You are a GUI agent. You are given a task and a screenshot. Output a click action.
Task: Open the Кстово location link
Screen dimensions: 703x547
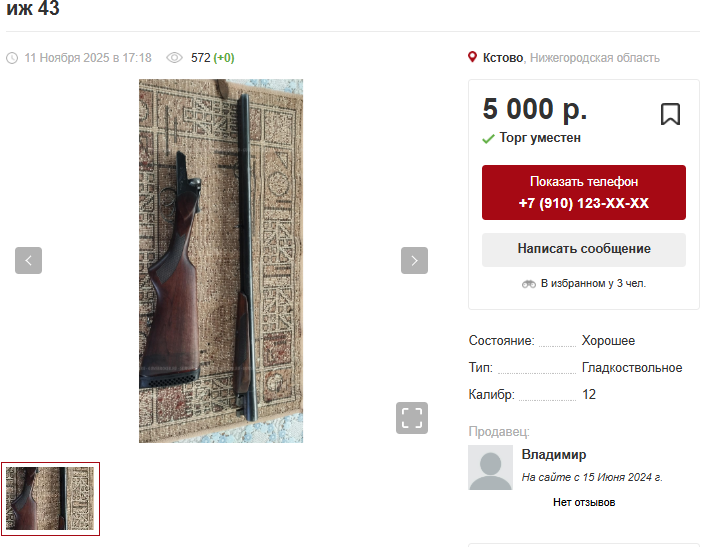pyautogui.click(x=503, y=58)
